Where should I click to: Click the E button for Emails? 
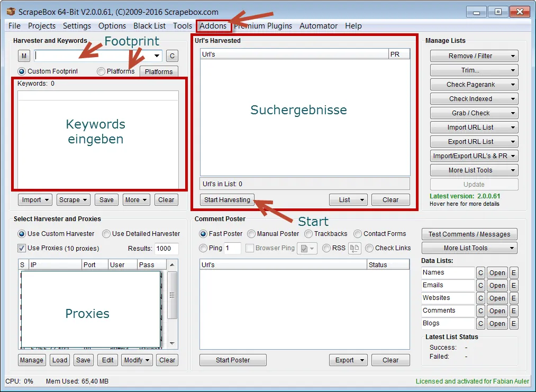pos(513,285)
